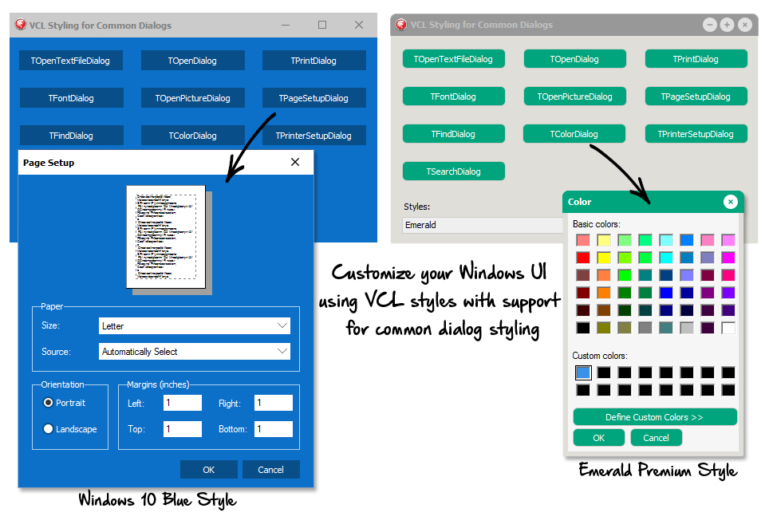Cancel the Color dialog

(x=657, y=438)
